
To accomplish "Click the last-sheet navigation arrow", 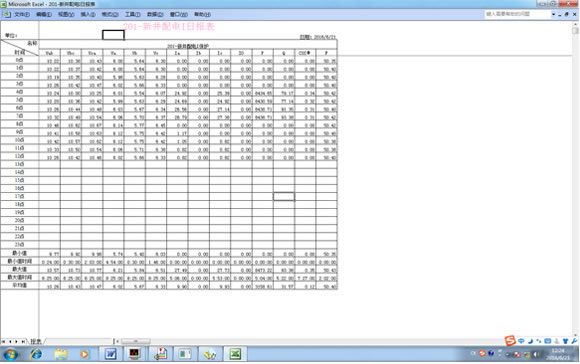I will tap(23, 341).
